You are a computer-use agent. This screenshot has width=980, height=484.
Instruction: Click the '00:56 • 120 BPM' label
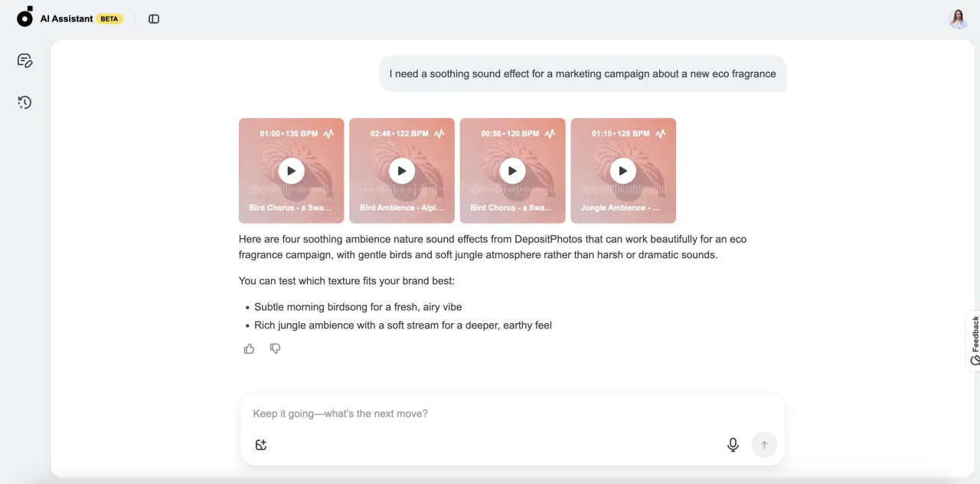coord(510,133)
